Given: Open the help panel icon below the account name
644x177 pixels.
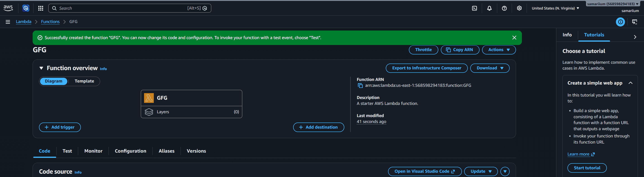Looking at the screenshot, I should 634,22.
